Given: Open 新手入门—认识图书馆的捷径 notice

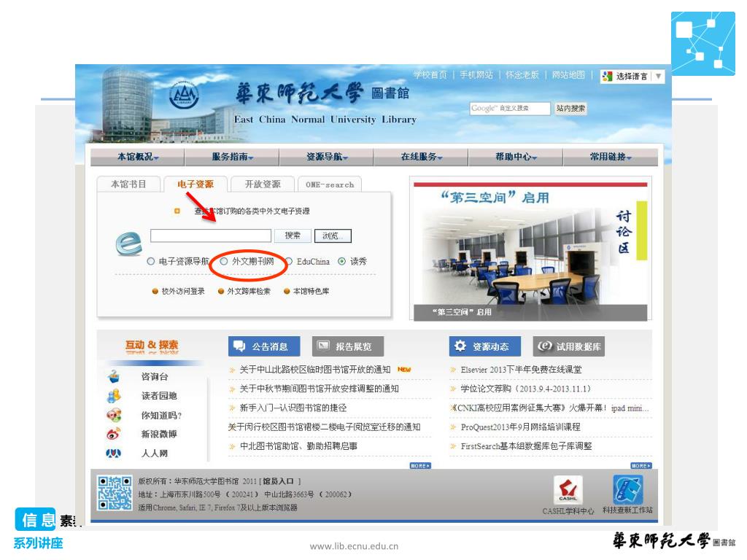Looking at the screenshot, I should click(293, 408).
